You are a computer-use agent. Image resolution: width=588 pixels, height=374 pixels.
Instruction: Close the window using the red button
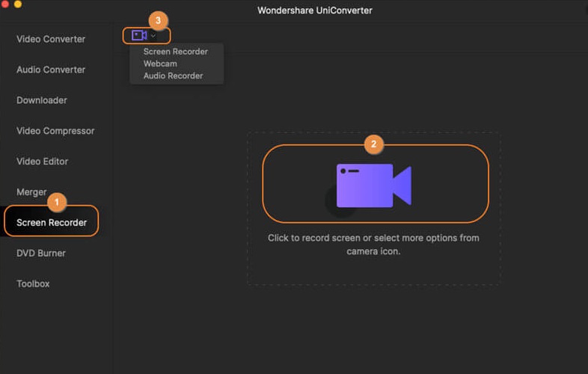[x=4, y=4]
